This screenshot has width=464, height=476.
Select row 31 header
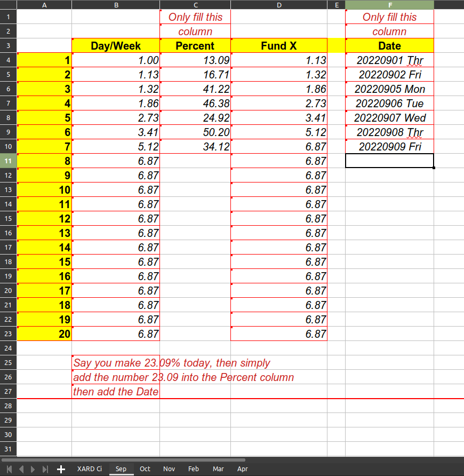point(8,449)
